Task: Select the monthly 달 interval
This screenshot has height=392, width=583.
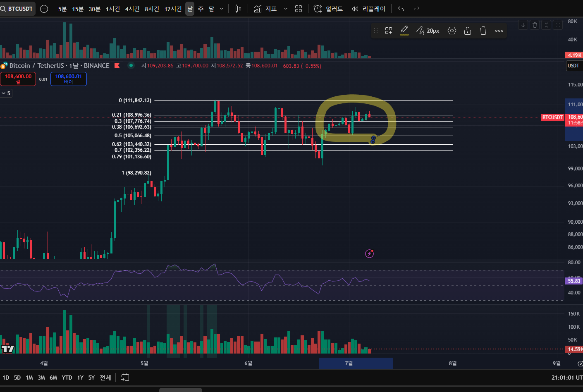Action: click(211, 9)
